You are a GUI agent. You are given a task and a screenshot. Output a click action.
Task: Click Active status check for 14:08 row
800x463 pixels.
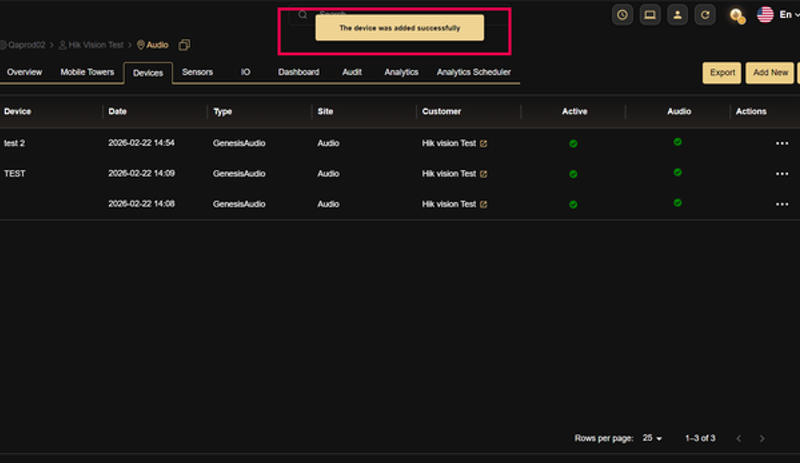click(x=573, y=204)
